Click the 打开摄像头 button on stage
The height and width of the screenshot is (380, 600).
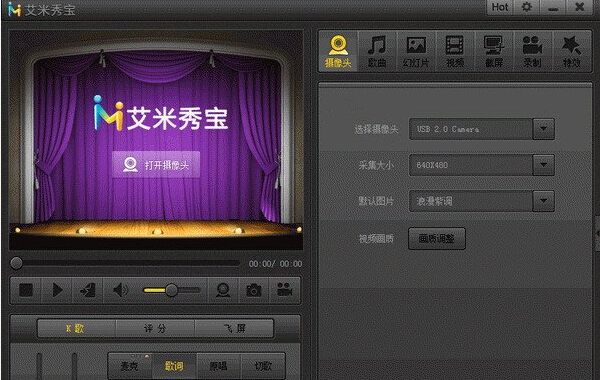tap(156, 165)
